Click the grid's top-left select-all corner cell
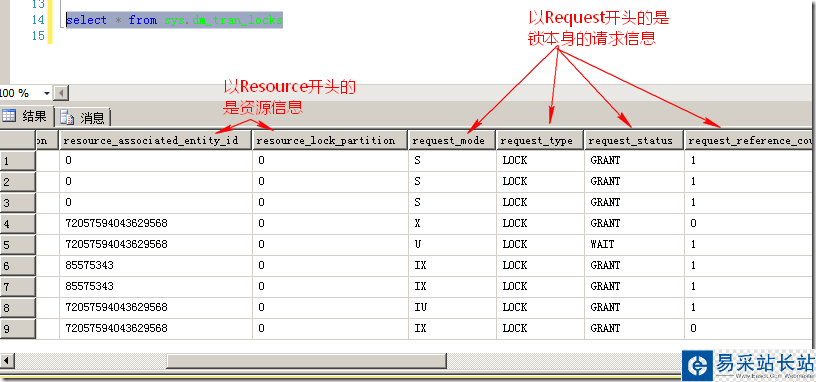The image size is (816, 382). click(18, 140)
